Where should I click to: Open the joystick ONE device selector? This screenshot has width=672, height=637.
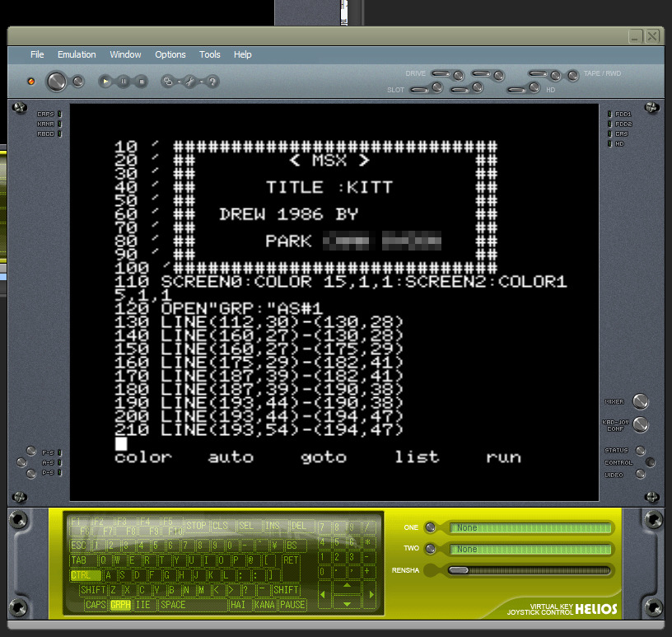pos(530,527)
